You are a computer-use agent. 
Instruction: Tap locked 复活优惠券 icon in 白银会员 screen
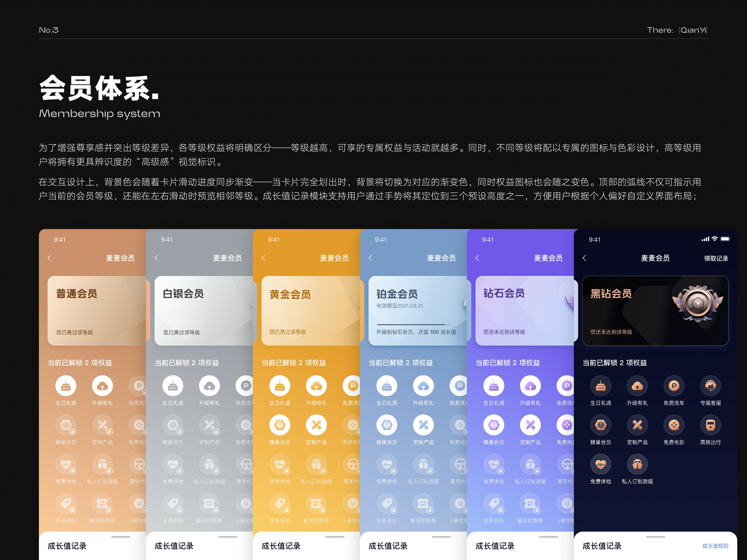(209, 503)
